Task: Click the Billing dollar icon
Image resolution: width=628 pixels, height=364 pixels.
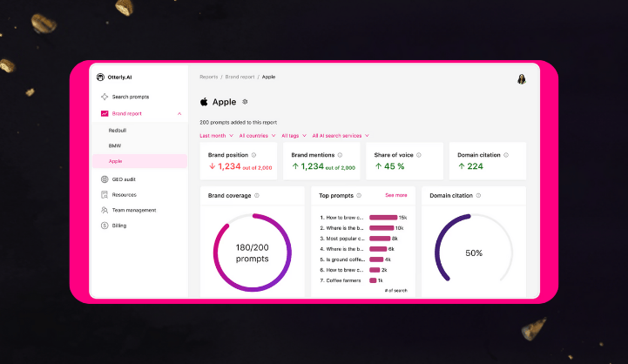Action: pyautogui.click(x=105, y=226)
